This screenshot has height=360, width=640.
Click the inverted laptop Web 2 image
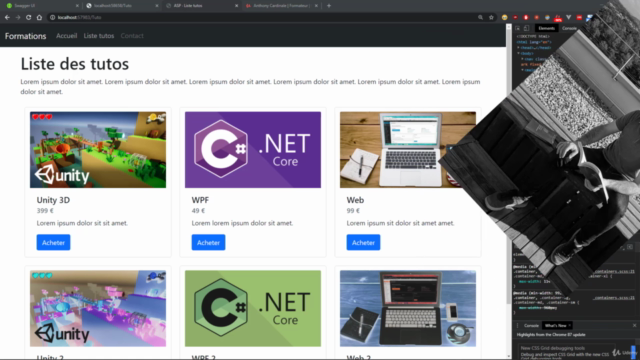pos(408,309)
